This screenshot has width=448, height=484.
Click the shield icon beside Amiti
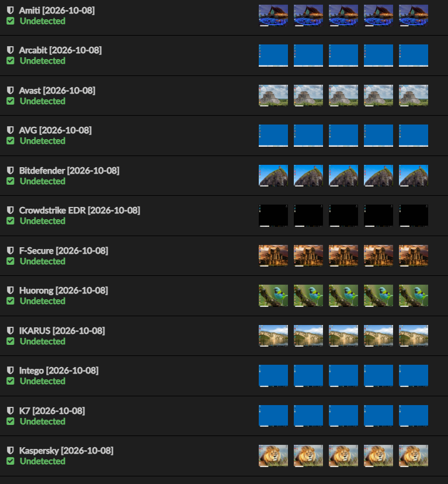point(10,10)
